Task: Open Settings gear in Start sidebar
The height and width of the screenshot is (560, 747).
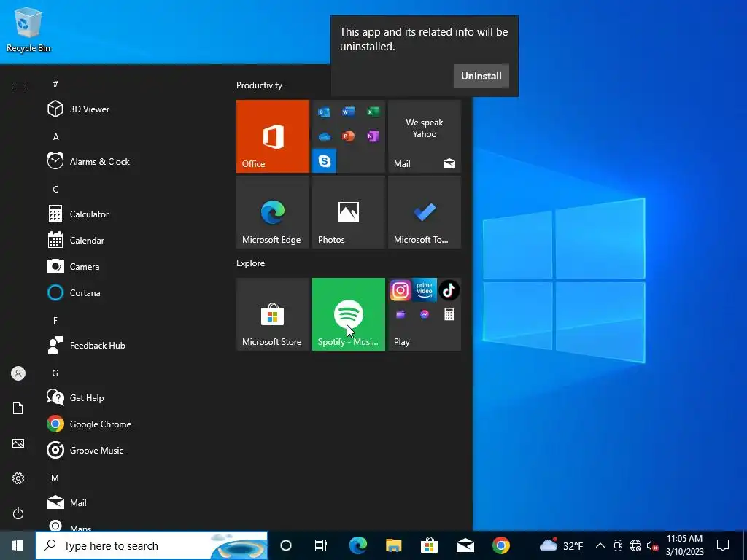Action: [x=18, y=478]
